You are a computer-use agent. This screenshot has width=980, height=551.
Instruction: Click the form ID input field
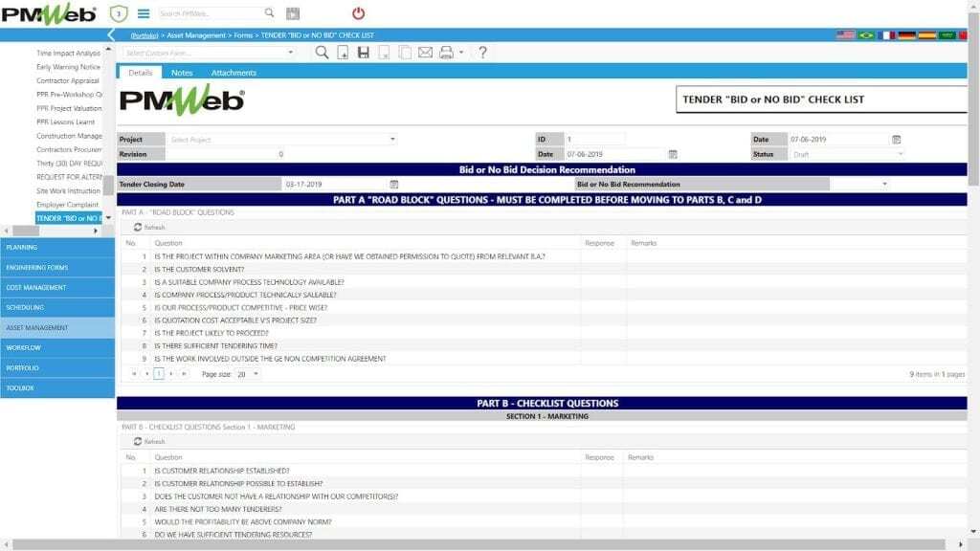(593, 140)
